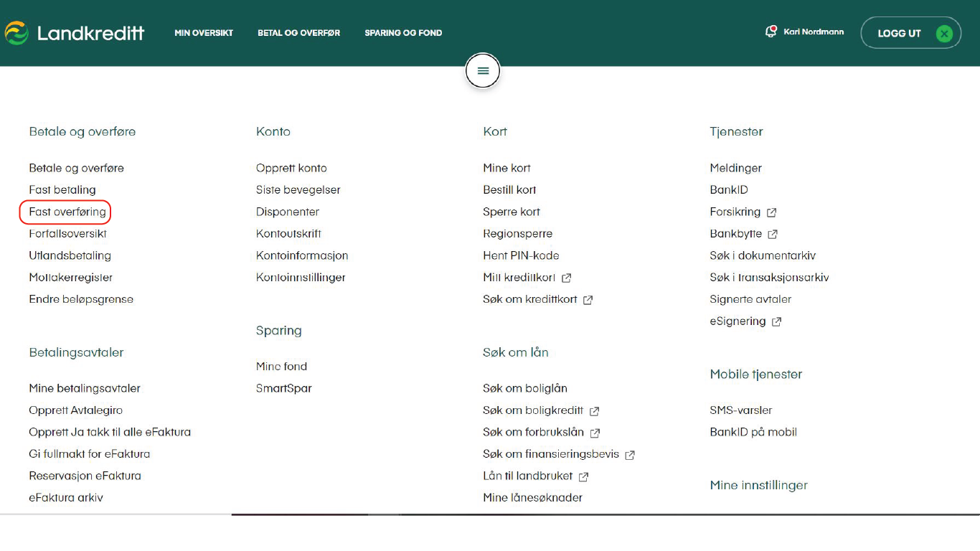
Task: Open Kontoinformasjon
Action: click(x=302, y=255)
